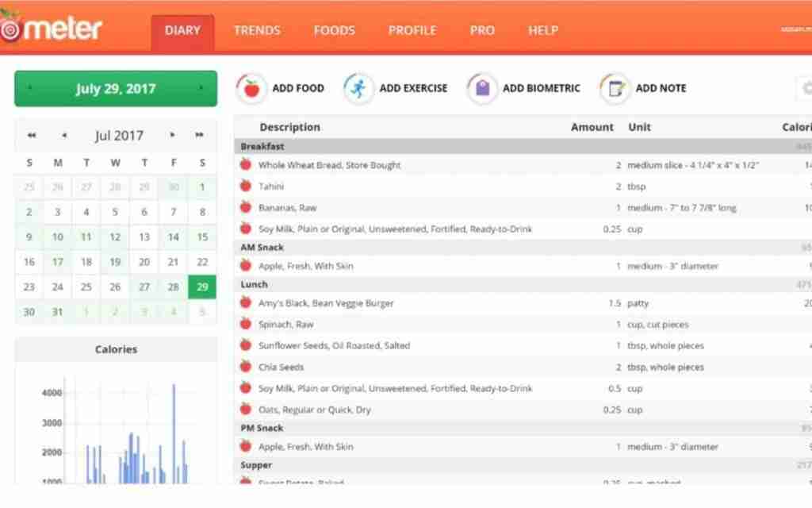
Task: Collapse the Breakfast group header
Action: 523,147
